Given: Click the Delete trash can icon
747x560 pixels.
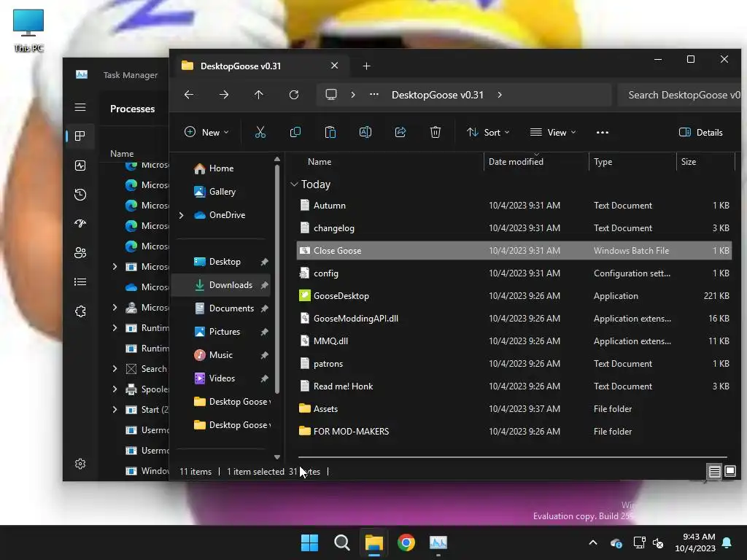Looking at the screenshot, I should (x=436, y=133).
